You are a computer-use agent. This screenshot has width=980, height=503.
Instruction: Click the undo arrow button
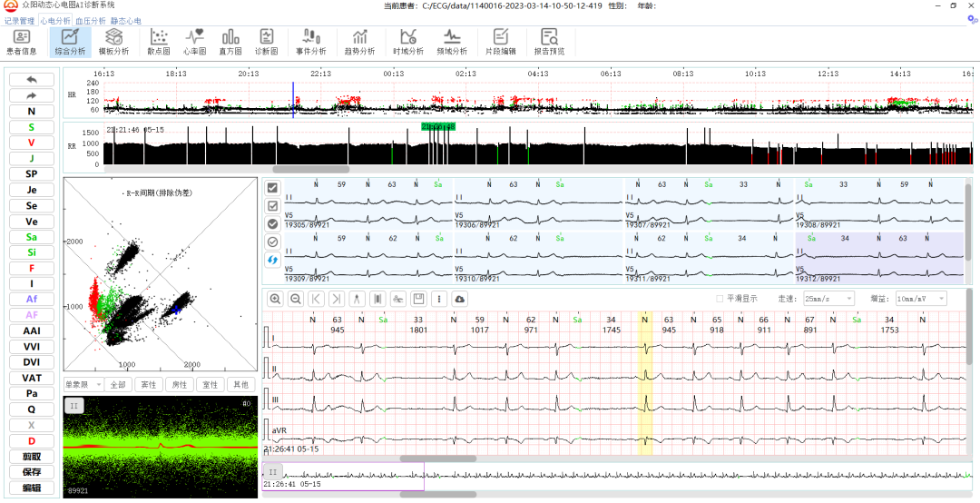32,80
